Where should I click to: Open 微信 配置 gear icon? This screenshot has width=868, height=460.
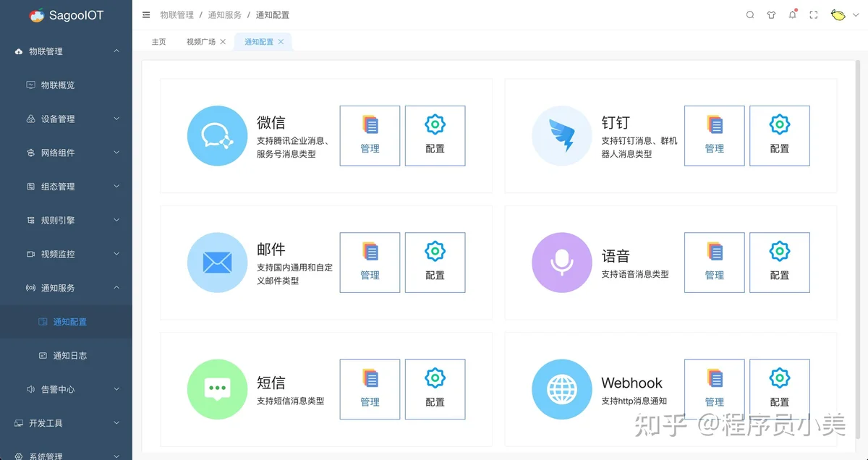[435, 124]
